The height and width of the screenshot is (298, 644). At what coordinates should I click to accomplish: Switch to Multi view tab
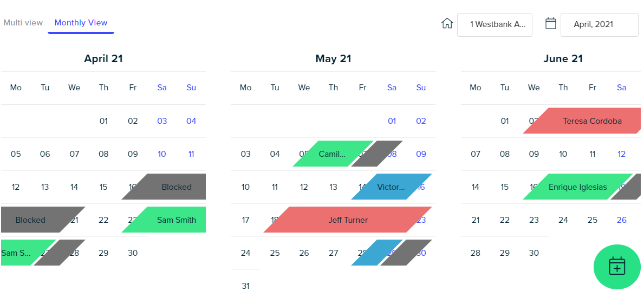[x=23, y=23]
